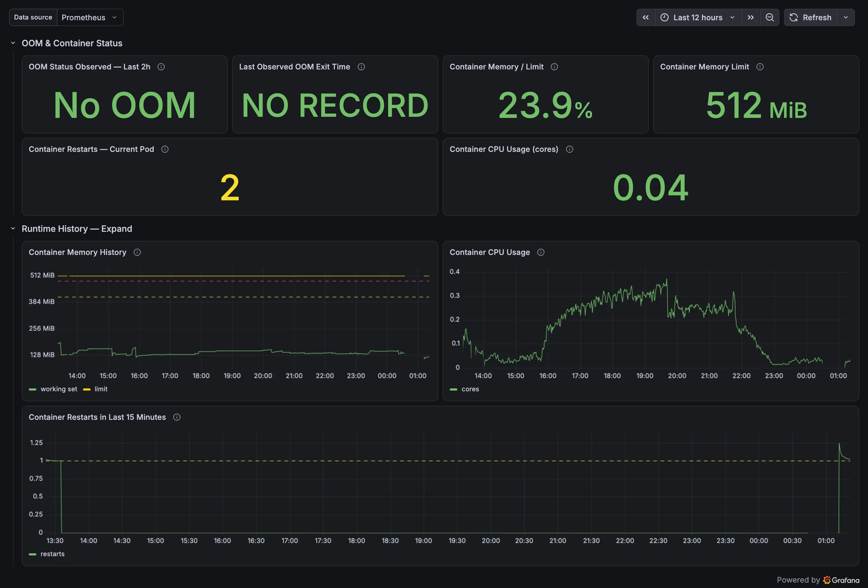Shift time range forward with double-right arrows
Viewport: 868px width, 588px height.
tap(751, 18)
